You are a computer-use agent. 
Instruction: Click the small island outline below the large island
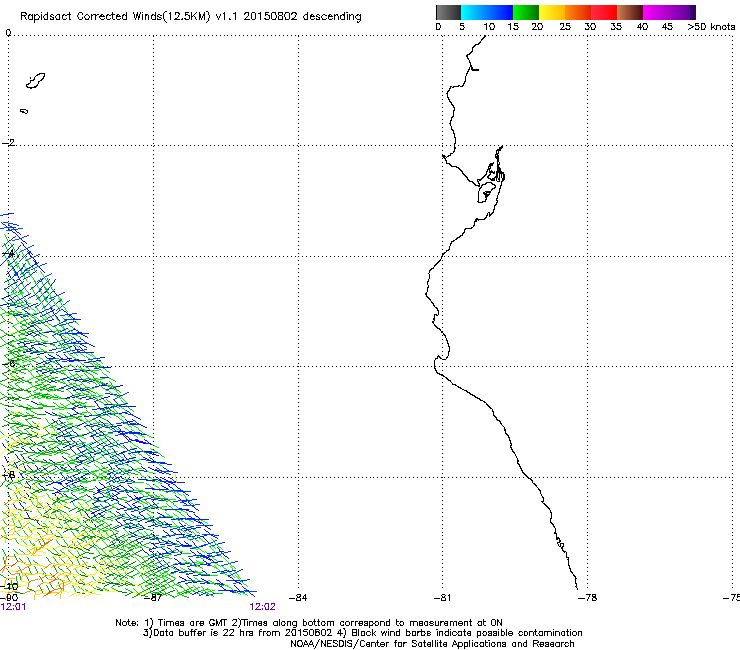[x=24, y=111]
